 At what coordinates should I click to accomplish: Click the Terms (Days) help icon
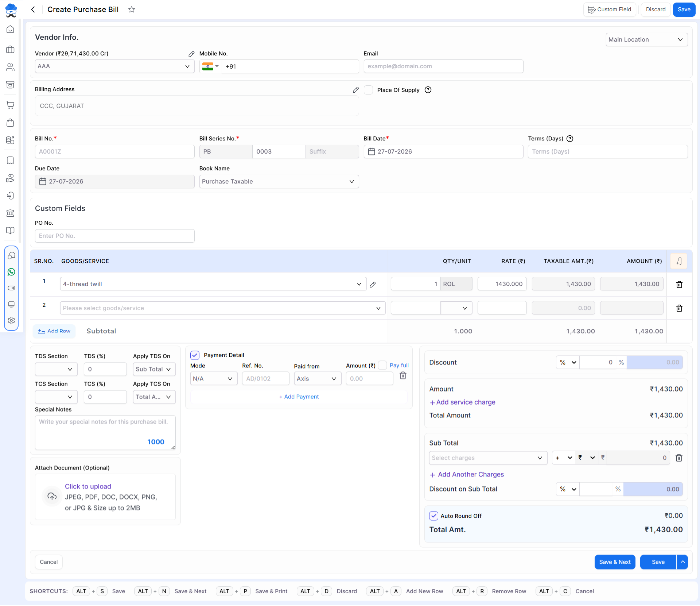coord(570,139)
